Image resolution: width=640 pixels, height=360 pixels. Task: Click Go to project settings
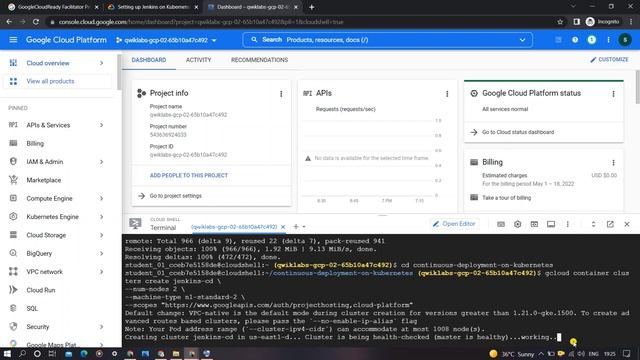coord(176,196)
